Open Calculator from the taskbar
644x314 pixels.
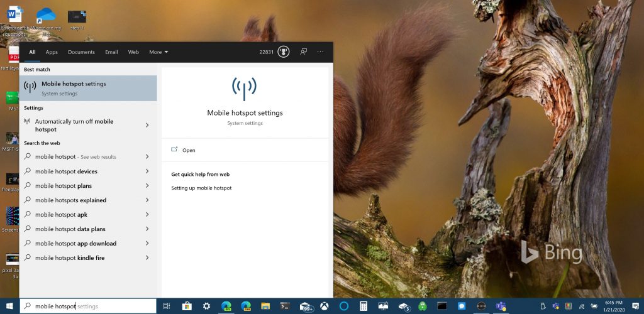[x=364, y=306]
